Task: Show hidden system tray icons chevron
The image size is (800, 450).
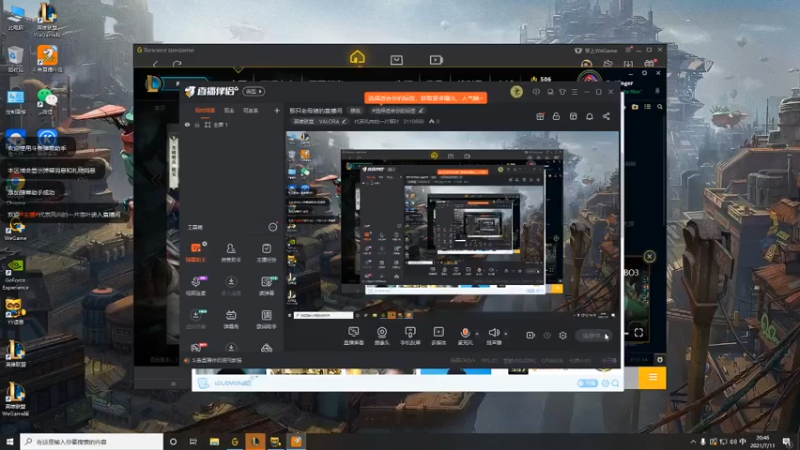Action: 693,442
